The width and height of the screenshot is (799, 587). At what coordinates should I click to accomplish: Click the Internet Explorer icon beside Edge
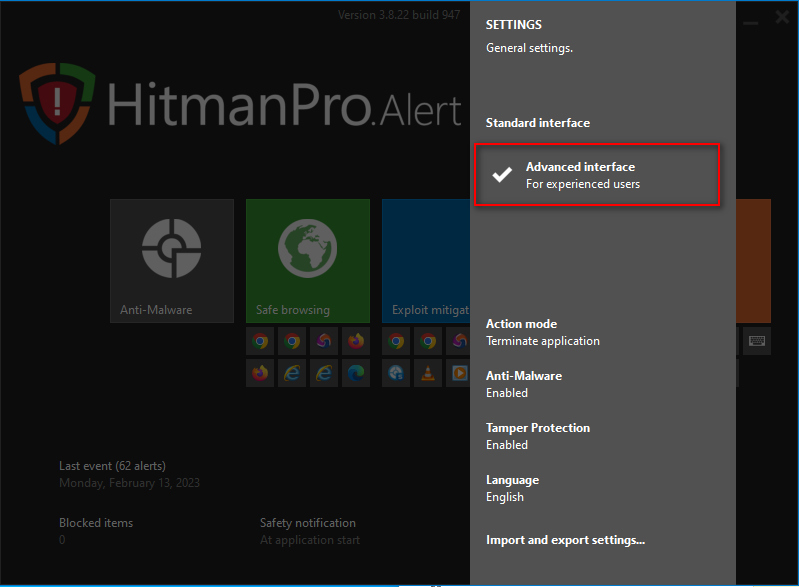[324, 373]
